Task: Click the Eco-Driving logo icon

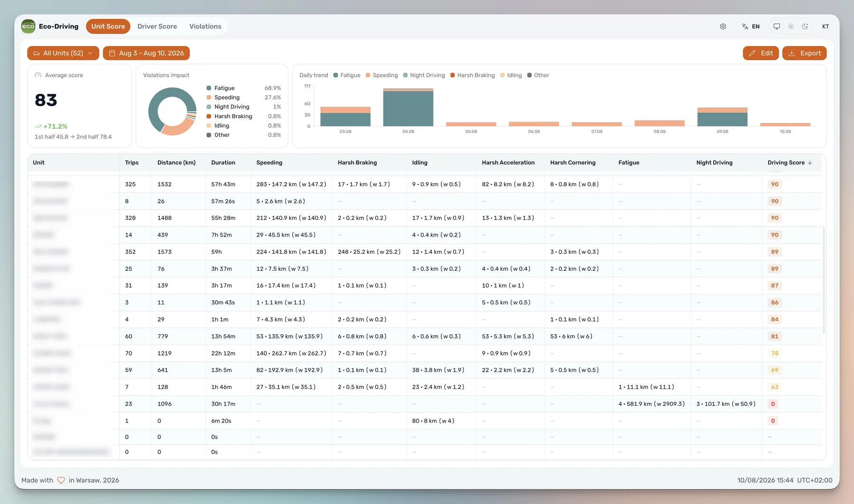Action: point(28,27)
